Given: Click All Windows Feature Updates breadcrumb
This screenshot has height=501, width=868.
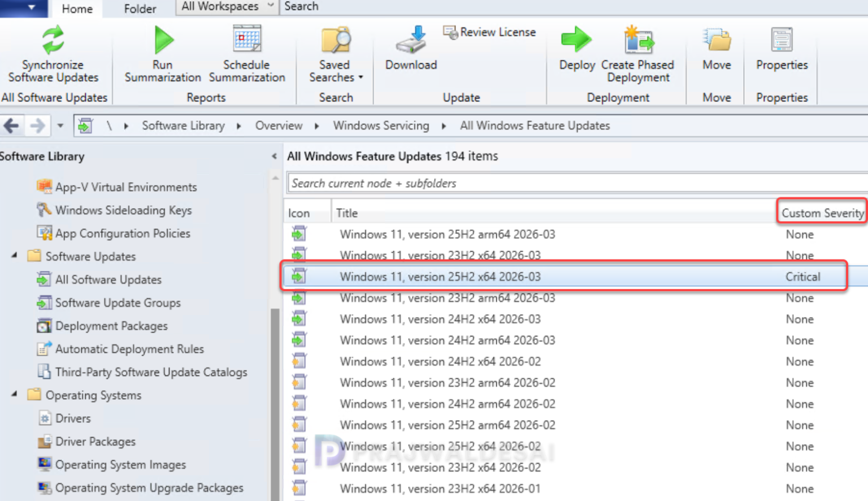Looking at the screenshot, I should coord(535,126).
